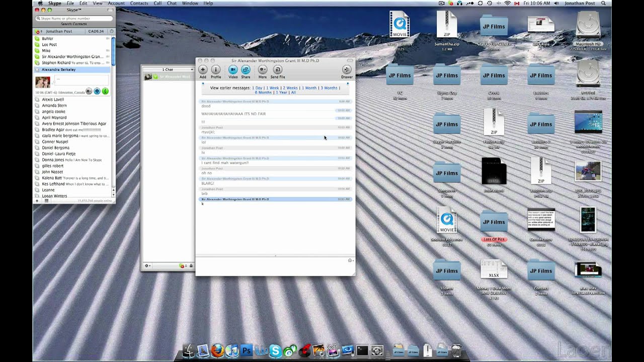Click the lock icon in chat list window
Screen dimensions: 644x362
click(191, 265)
